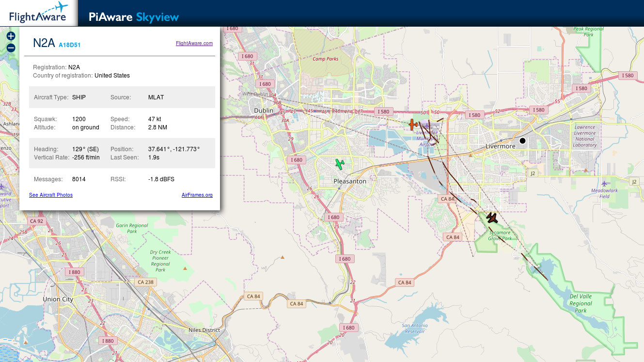Click the Dry Creek Pioneer Regional Park label
Image resolution: width=644 pixels, height=362 pixels.
point(160,261)
